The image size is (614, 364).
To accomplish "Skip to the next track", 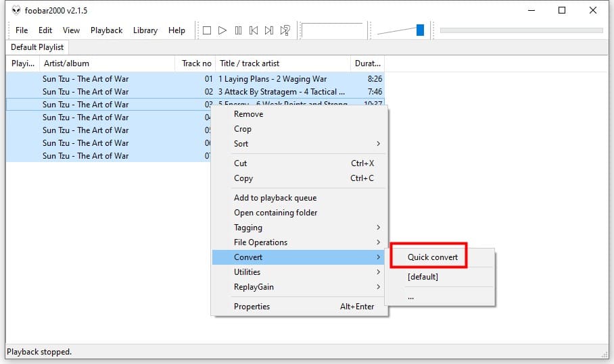I will click(x=269, y=30).
